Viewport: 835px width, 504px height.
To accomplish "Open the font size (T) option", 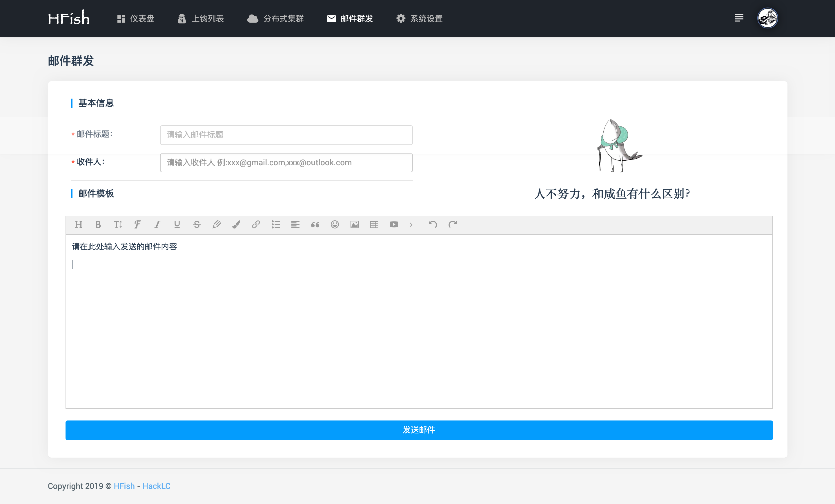I will tap(118, 224).
